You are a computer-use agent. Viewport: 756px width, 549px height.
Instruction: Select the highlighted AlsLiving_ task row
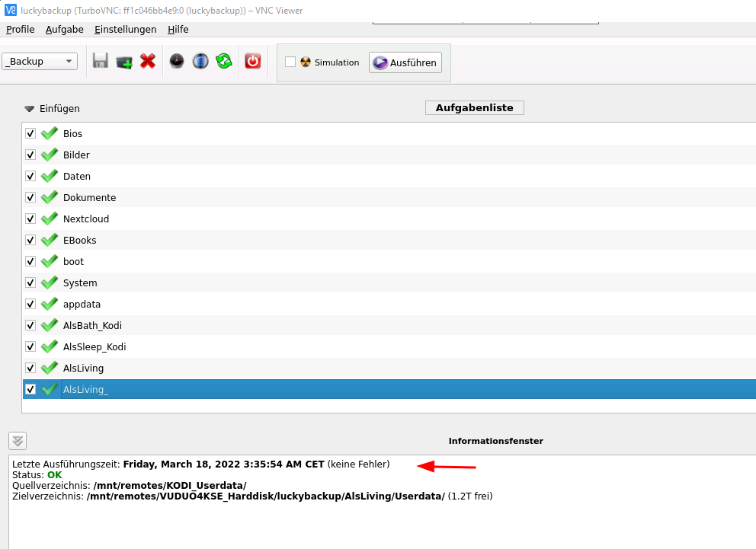(389, 389)
